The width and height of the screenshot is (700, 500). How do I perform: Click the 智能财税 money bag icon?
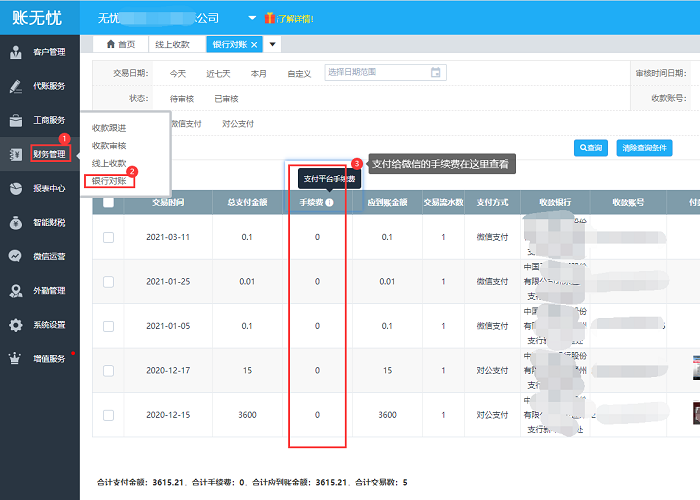(16, 222)
